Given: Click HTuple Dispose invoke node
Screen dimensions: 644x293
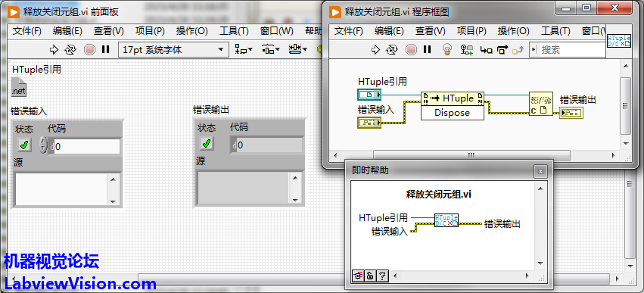Looking at the screenshot, I should 453,105.
